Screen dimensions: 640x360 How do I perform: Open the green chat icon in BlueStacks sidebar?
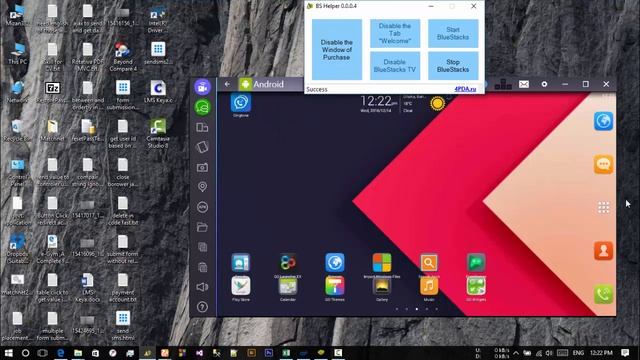(202, 107)
